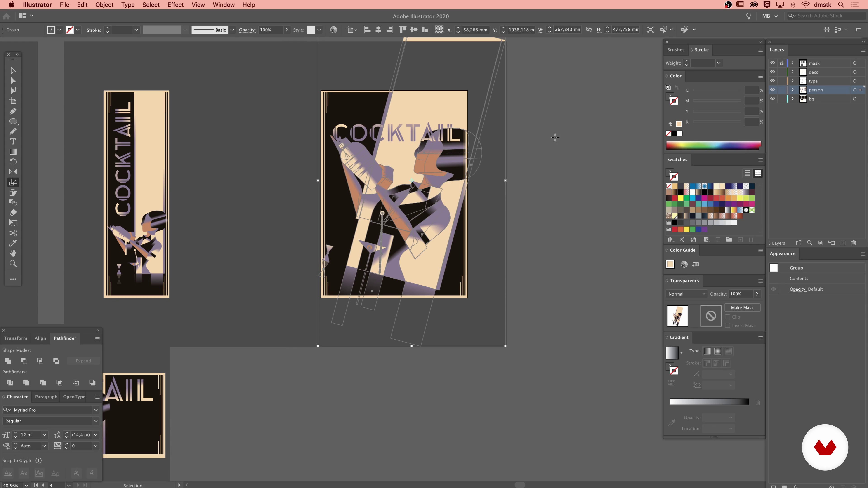Select the Eraser tool
The height and width of the screenshot is (488, 868).
[13, 213]
